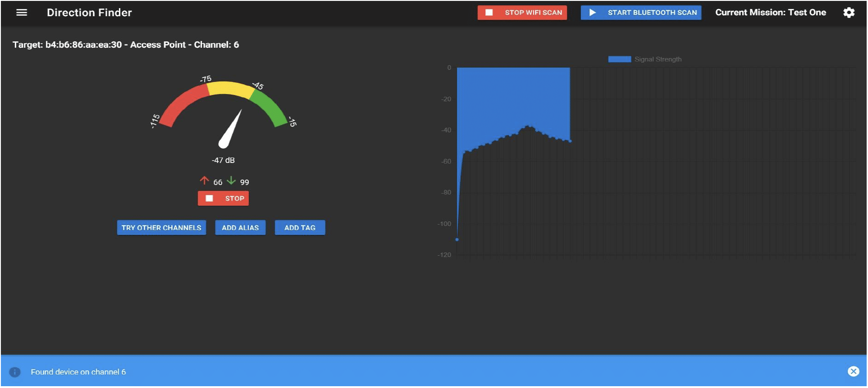Click the red STOP tracking button
The image size is (868, 388).
point(223,199)
